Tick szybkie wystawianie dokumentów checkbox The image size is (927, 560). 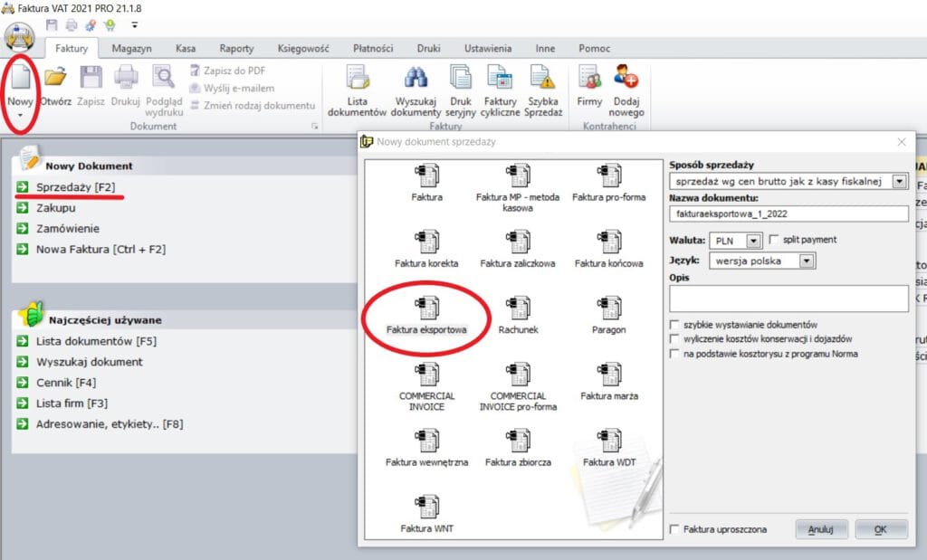[x=674, y=325]
